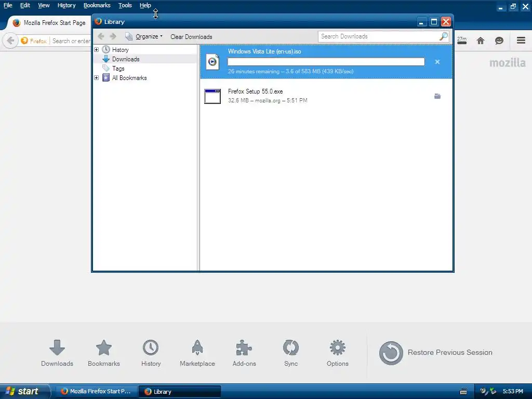The image size is (532, 399).
Task: Minimize the Library window
Action: click(421, 22)
